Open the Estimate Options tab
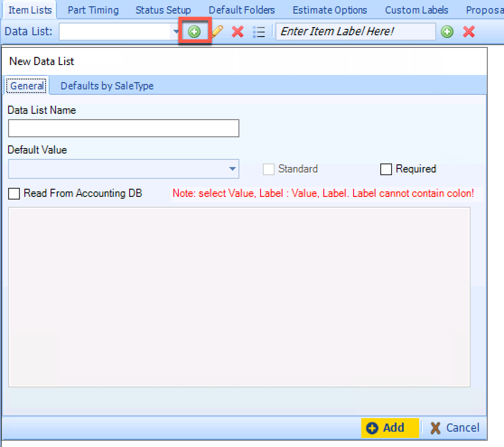504x447 pixels. pos(330,10)
